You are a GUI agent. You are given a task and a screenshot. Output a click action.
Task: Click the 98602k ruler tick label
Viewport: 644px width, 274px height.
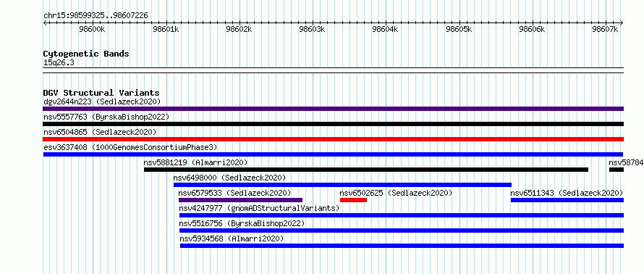pos(240,30)
